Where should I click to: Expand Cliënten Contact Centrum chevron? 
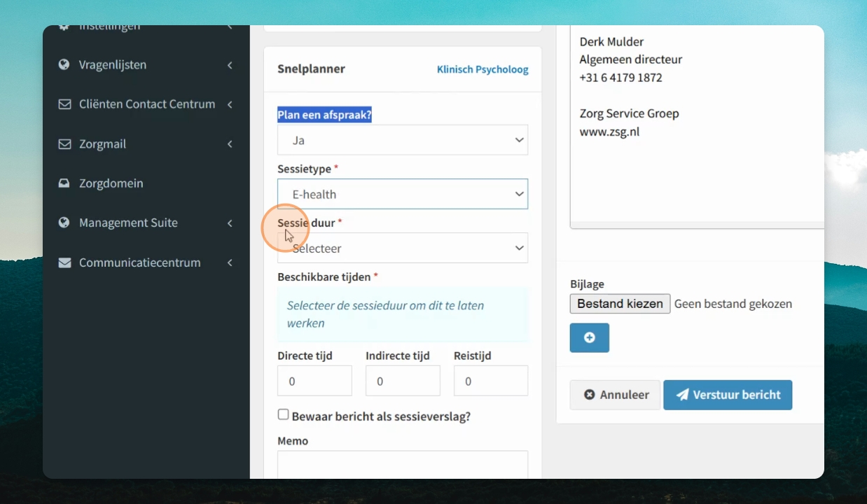click(x=230, y=104)
